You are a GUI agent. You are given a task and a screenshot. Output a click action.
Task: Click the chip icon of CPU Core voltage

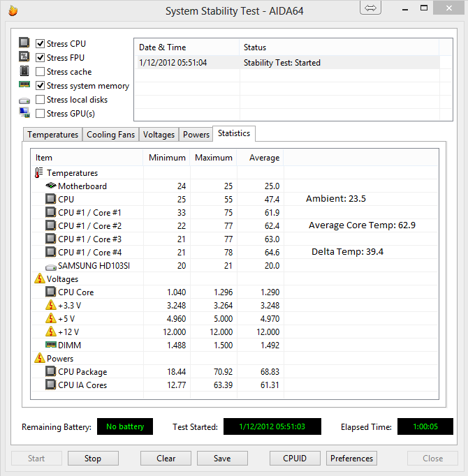51,292
